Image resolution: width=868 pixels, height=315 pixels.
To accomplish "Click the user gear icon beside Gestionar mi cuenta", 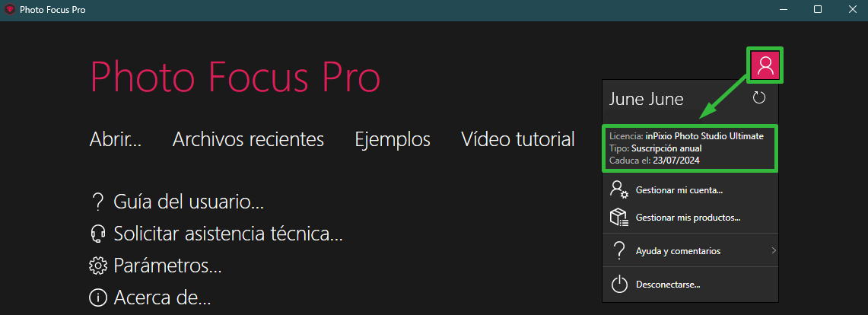I will click(619, 189).
